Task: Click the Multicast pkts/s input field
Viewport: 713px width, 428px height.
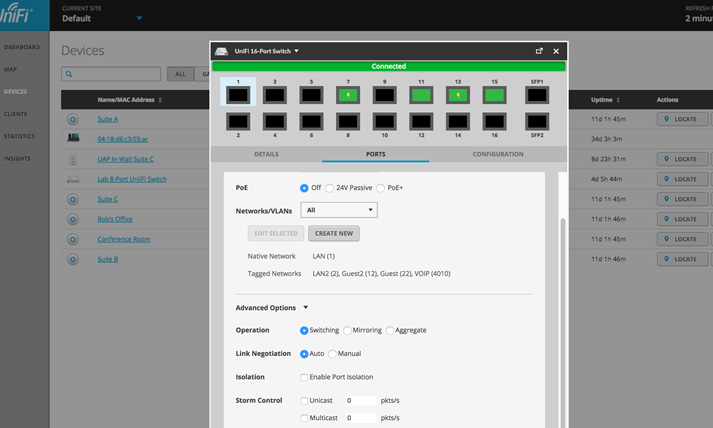Action: click(361, 418)
